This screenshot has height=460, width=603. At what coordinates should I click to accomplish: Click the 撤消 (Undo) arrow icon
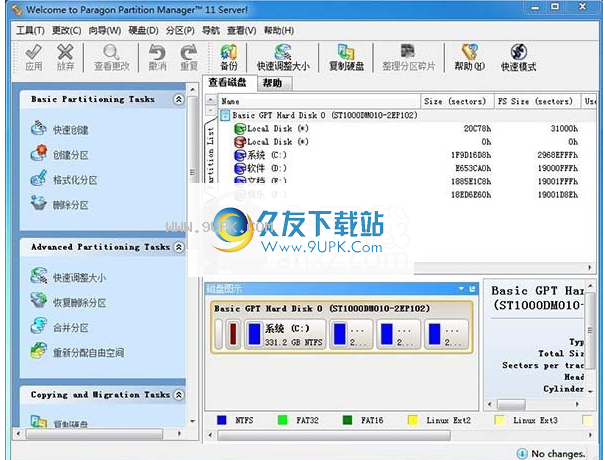coord(157,52)
